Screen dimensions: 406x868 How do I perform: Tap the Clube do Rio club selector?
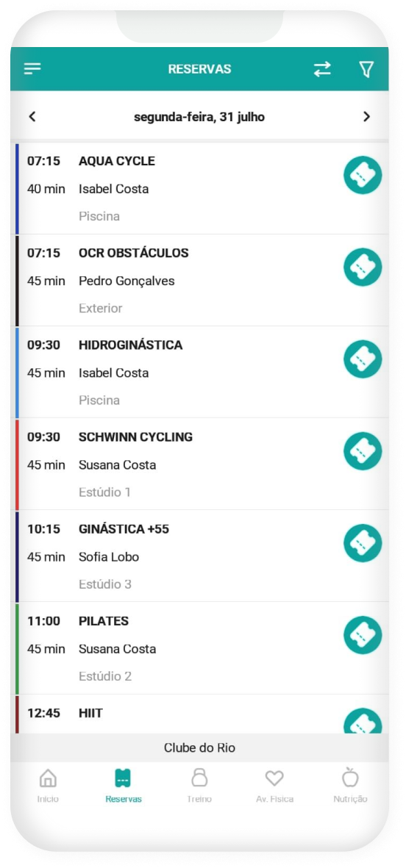click(199, 748)
